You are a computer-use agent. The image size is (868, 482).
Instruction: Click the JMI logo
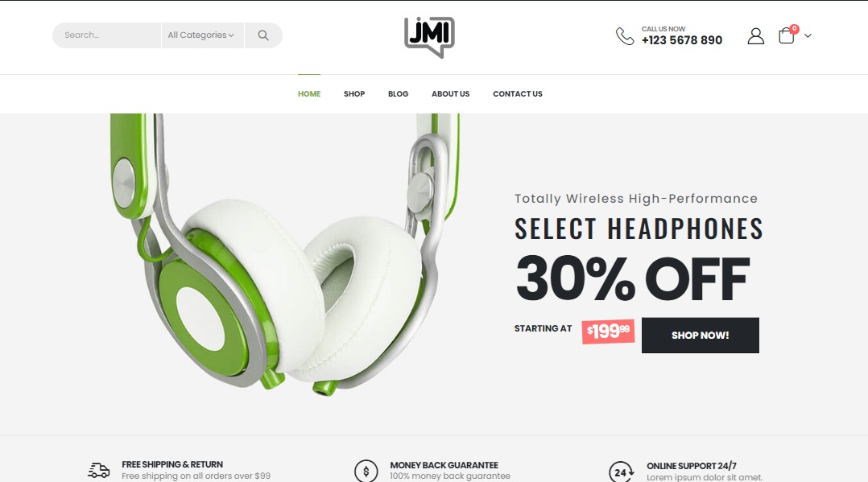[430, 37]
